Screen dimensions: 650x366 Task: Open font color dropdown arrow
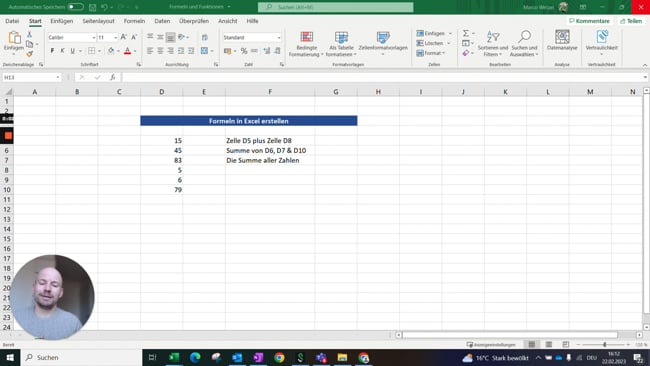click(135, 51)
